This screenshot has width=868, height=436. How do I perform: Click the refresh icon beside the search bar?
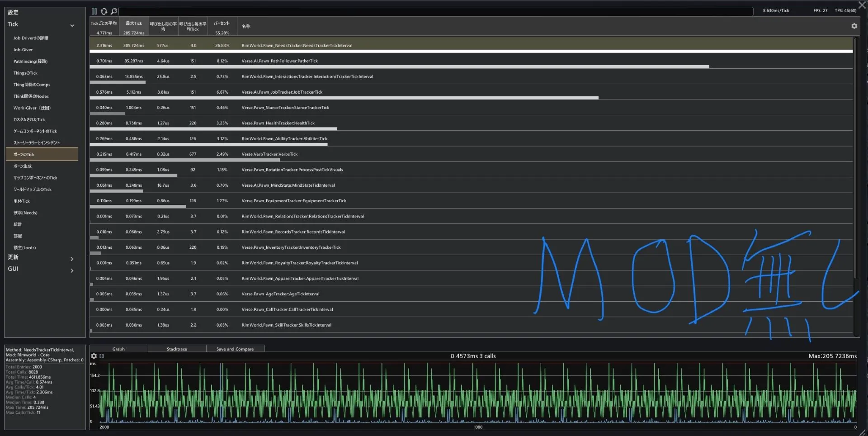click(104, 11)
